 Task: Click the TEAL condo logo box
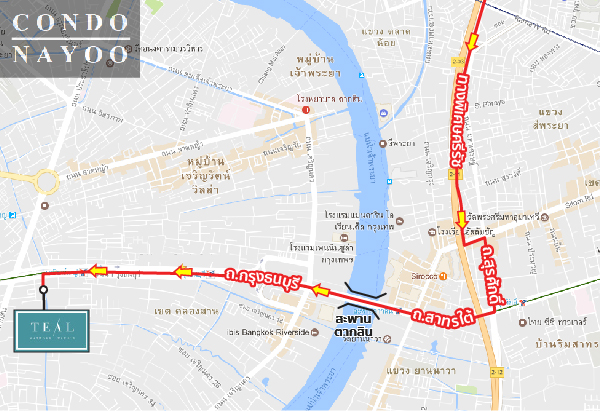click(52, 331)
